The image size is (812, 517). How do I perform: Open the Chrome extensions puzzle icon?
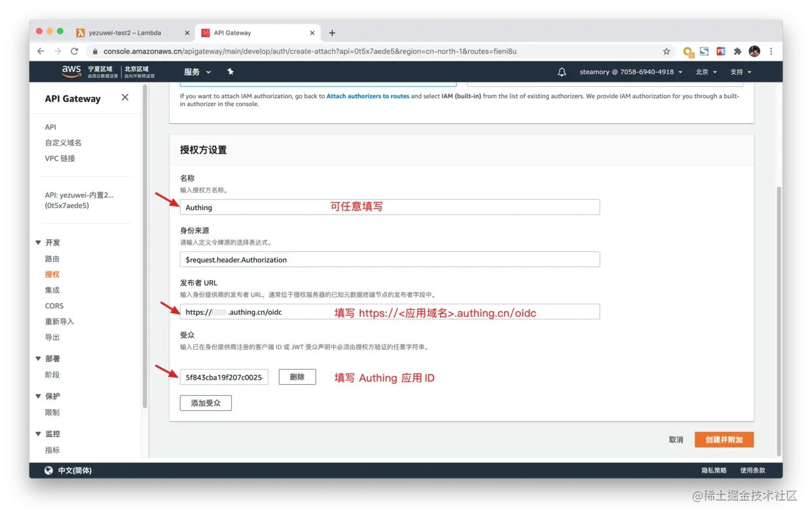tap(737, 51)
